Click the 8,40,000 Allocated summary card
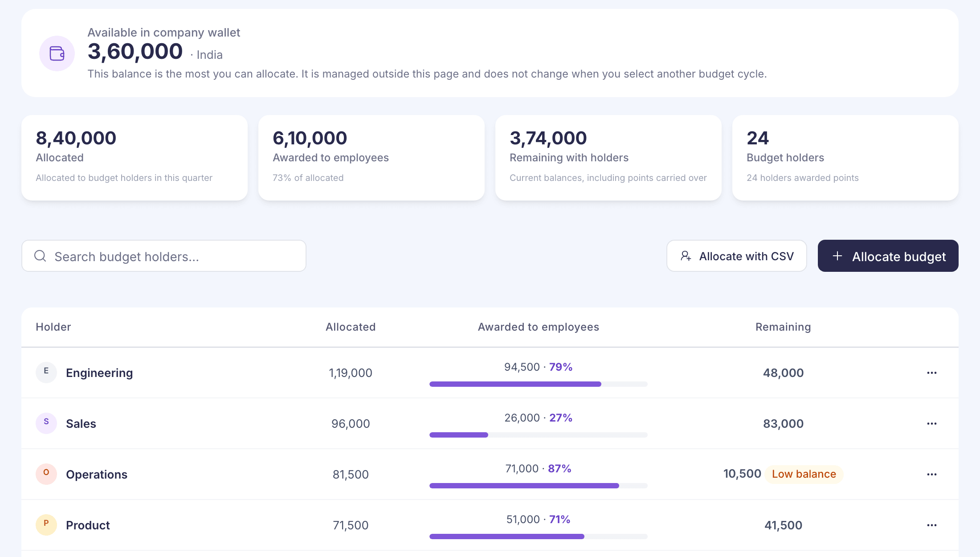This screenshot has height=557, width=980. pos(135,158)
